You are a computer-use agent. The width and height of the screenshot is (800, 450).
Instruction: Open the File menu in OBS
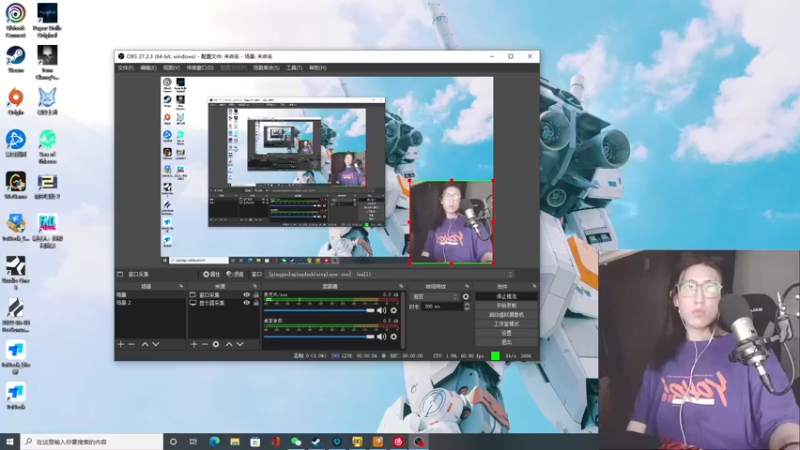click(125, 68)
